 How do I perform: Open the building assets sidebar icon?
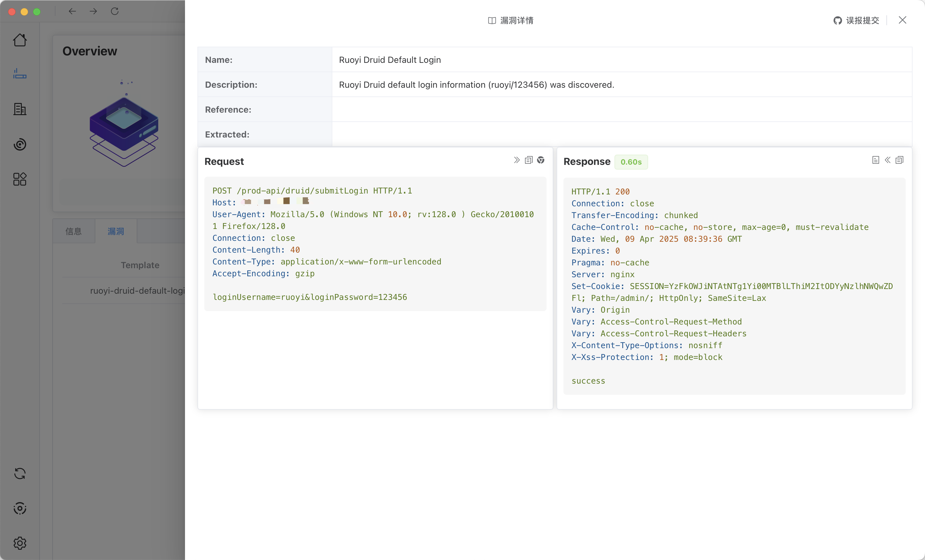click(20, 109)
